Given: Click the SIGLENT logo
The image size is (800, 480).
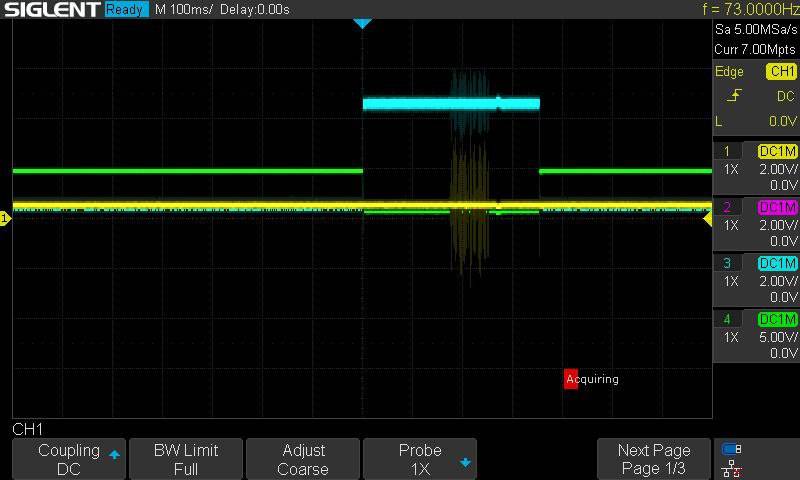Looking at the screenshot, I should 52,9.
